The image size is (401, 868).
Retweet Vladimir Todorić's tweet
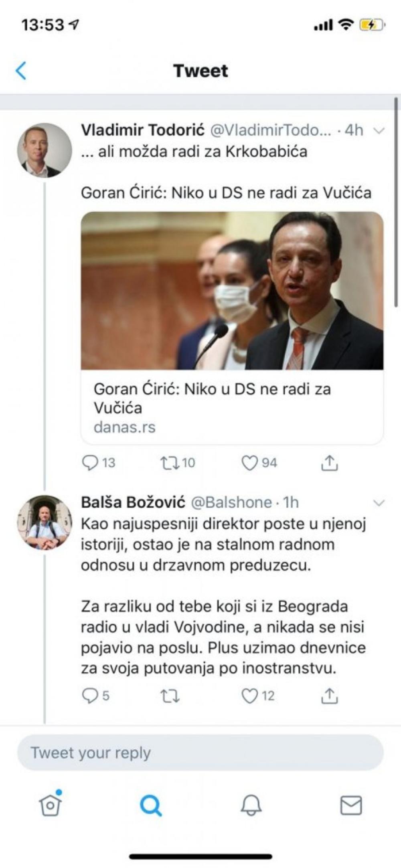pyautogui.click(x=169, y=463)
